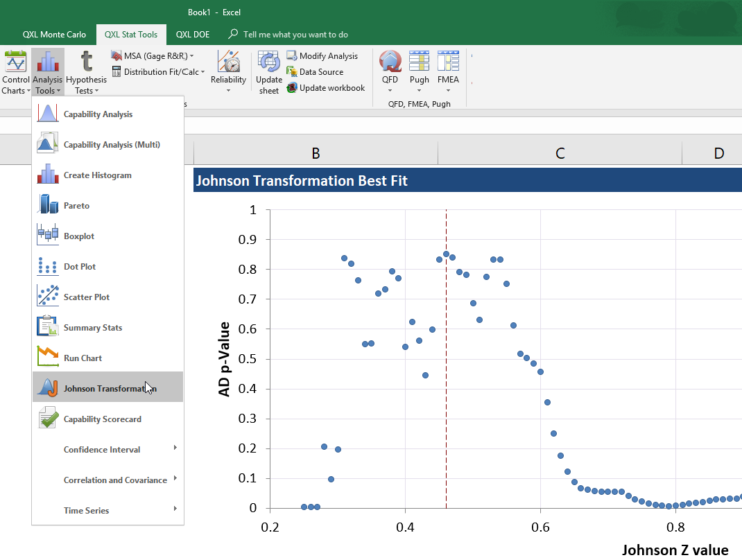Viewport: 742px width, 560px height.
Task: Click the Johnson Transformation Best Fit title
Action: 302,181
